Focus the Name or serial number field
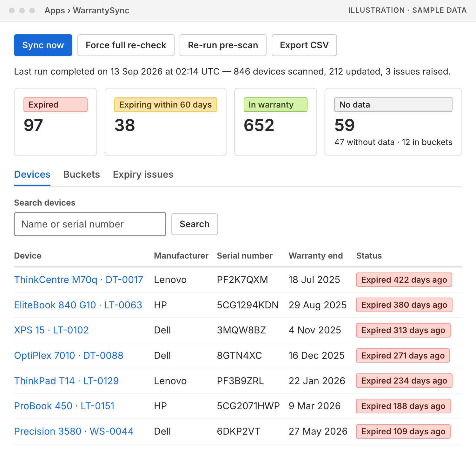Viewport: 476px width, 460px height. point(90,224)
